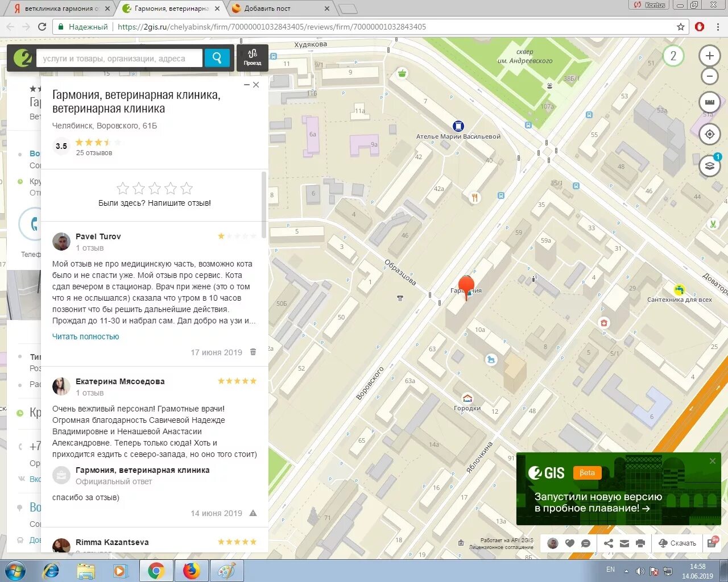Image resolution: width=728 pixels, height=582 pixels.
Task: Open a new browser tab
Action: (x=347, y=9)
